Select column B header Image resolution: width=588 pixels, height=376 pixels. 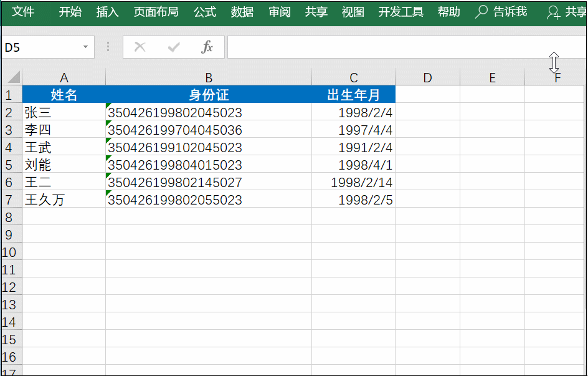click(x=209, y=78)
